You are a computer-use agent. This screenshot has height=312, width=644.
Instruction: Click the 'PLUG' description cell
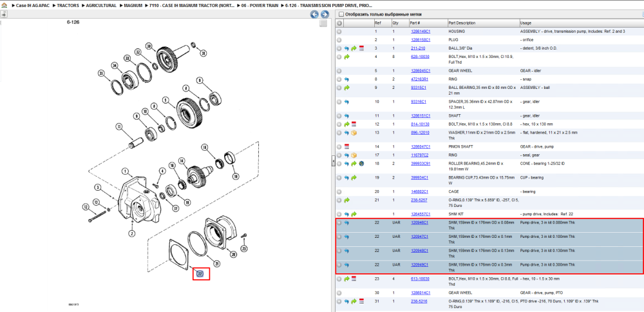453,40
